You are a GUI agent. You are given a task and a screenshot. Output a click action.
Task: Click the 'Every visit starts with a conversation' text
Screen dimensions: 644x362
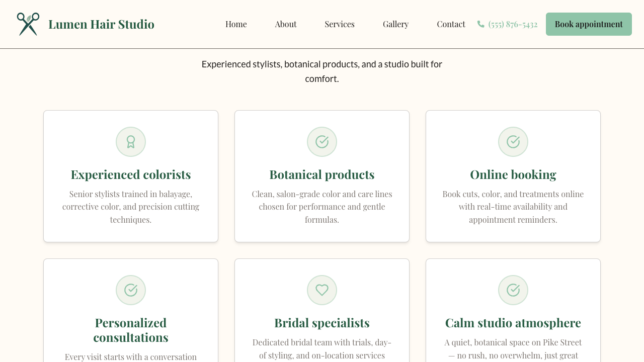point(131,357)
